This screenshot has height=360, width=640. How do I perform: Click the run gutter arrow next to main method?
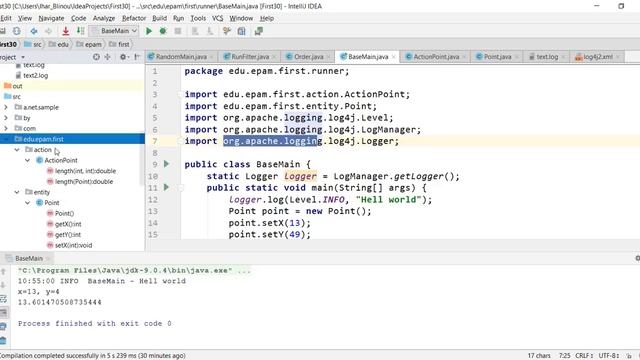point(166,187)
